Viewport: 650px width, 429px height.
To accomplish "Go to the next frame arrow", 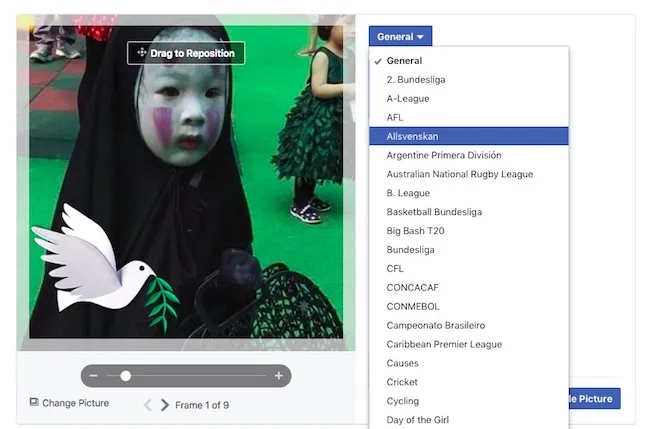I will click(165, 405).
